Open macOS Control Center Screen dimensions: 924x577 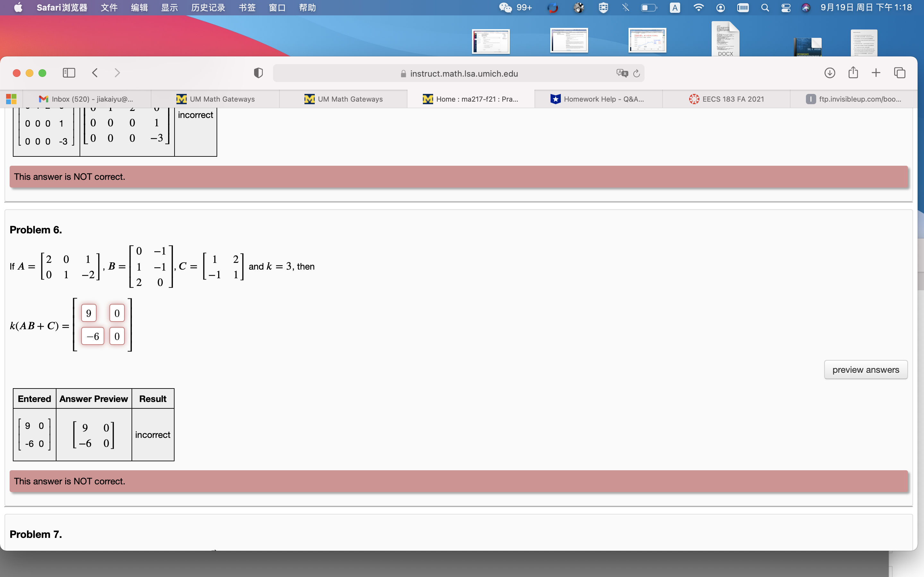point(786,8)
